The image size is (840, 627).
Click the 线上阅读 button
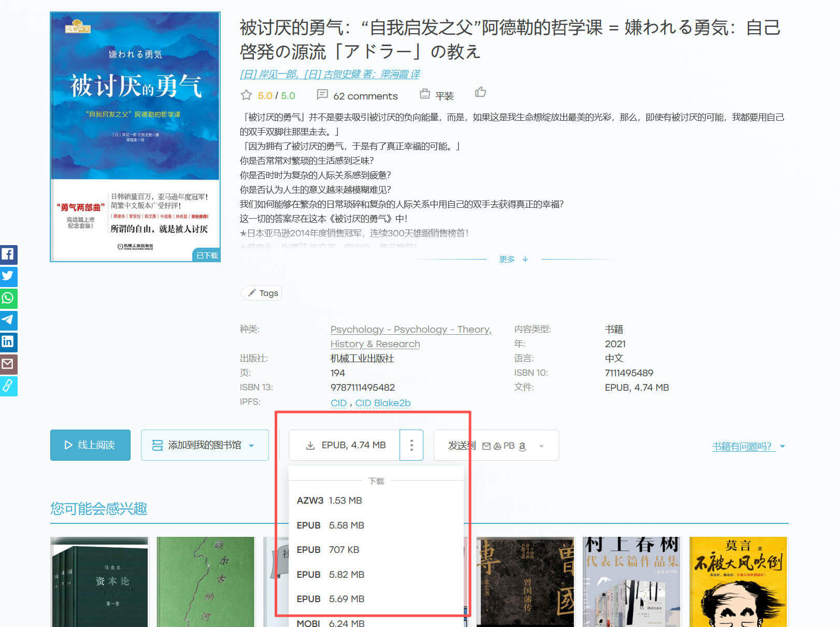coord(90,445)
